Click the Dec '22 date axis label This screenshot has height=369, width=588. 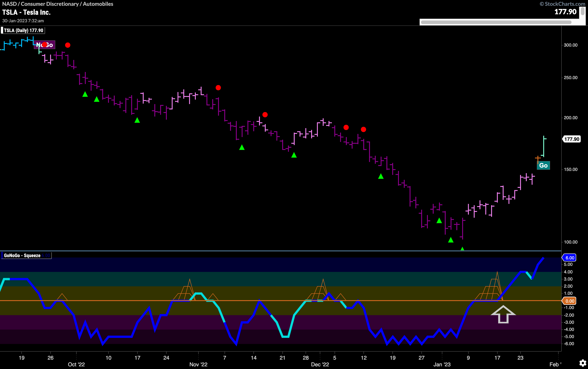click(320, 364)
